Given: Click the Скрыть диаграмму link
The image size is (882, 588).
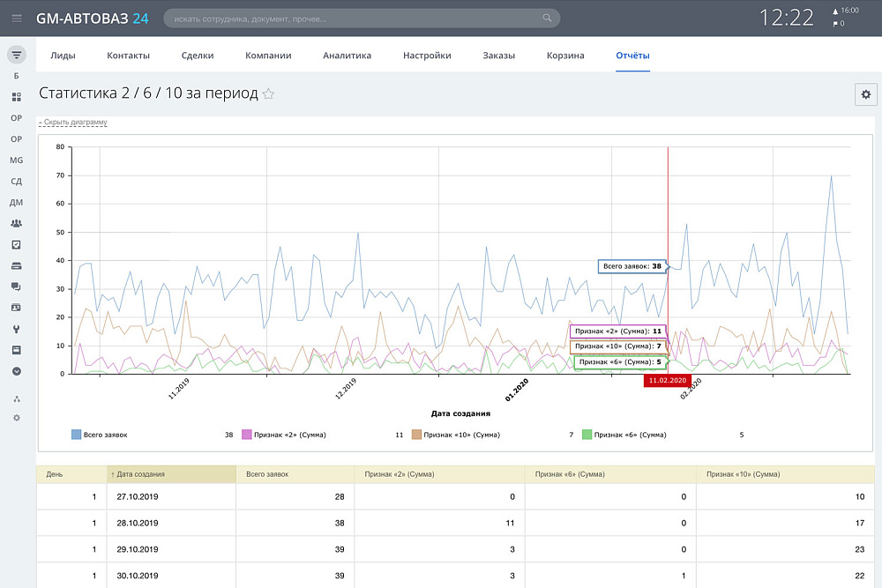Looking at the screenshot, I should (x=73, y=122).
